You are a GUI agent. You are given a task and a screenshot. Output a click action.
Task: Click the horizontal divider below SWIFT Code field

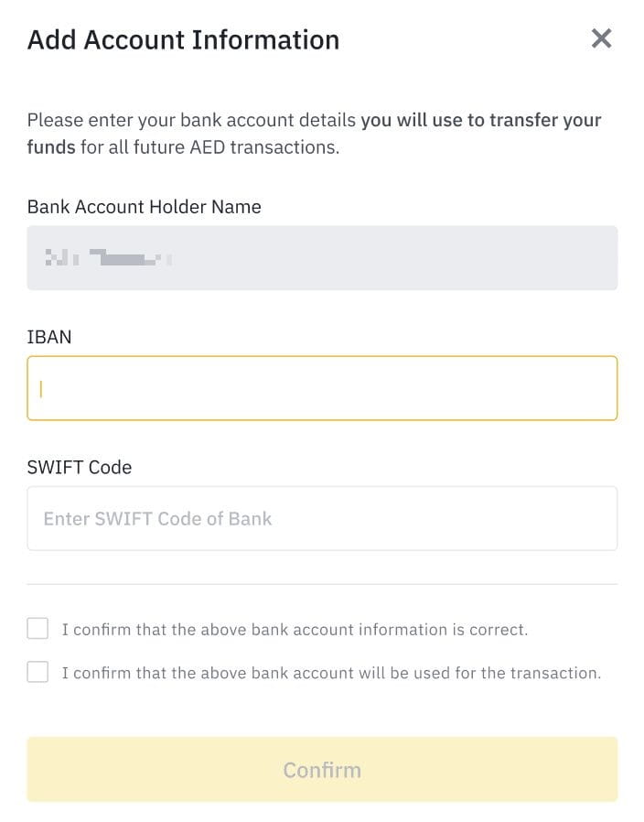pos(322,584)
